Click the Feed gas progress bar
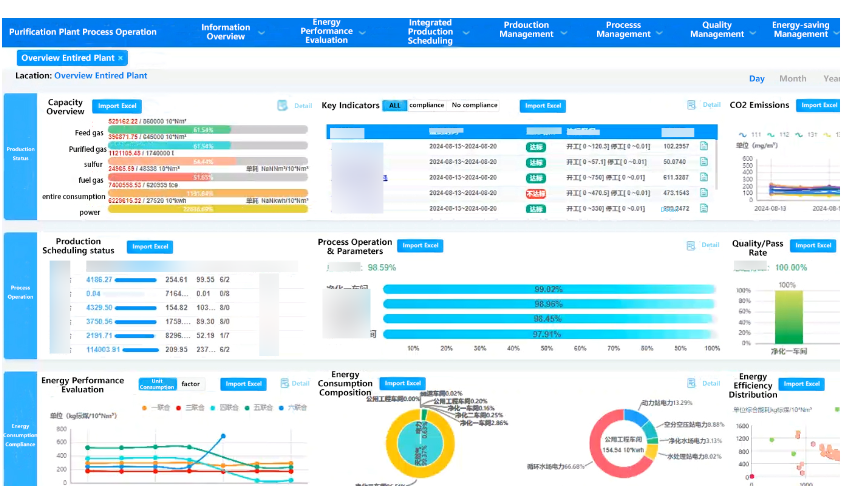The height and width of the screenshot is (504, 842). [x=207, y=129]
